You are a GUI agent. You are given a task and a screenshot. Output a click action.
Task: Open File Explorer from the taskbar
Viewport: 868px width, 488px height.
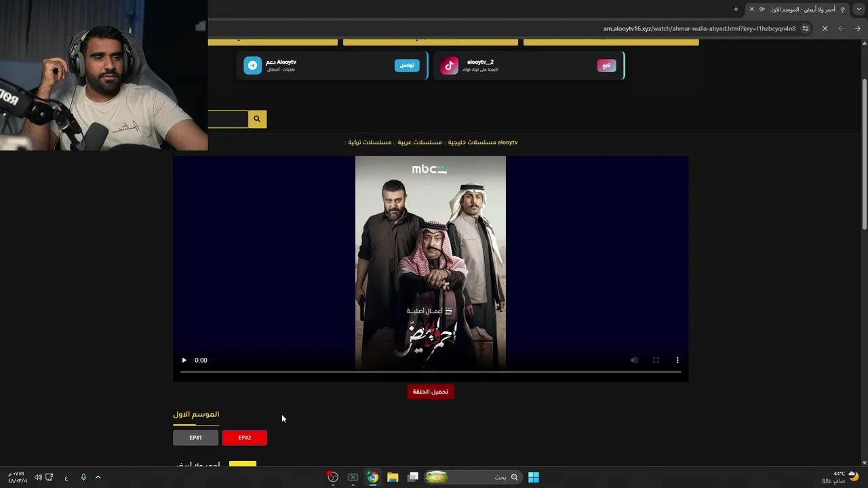point(393,477)
